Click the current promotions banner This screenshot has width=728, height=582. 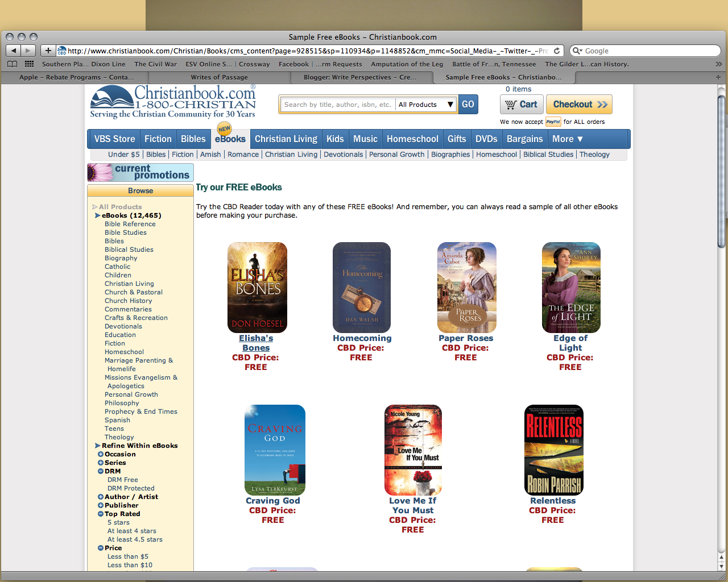point(140,172)
